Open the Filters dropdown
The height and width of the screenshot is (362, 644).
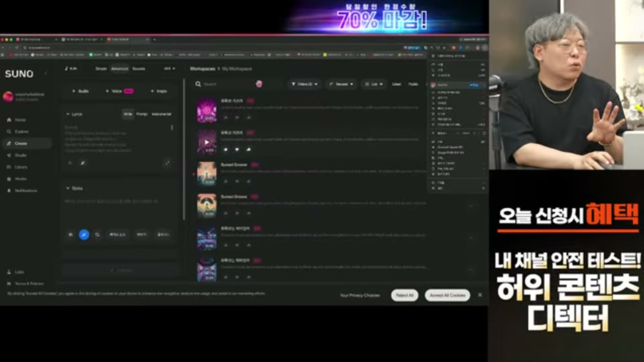coord(305,84)
